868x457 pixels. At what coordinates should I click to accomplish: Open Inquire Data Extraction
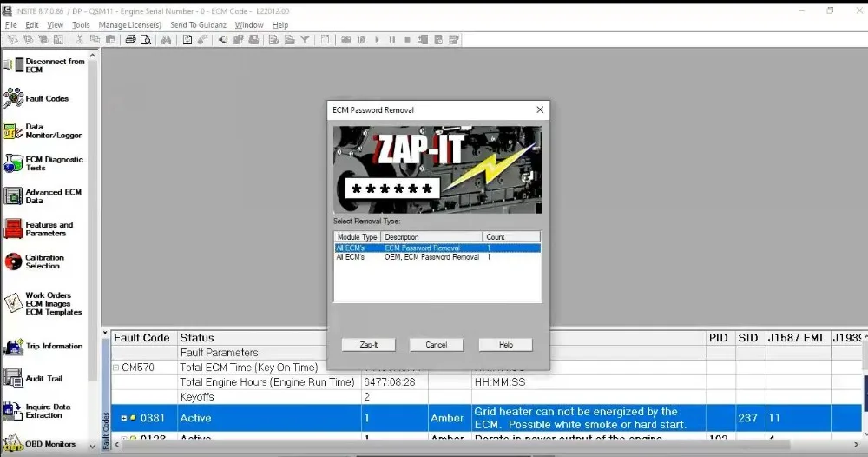pyautogui.click(x=37, y=411)
